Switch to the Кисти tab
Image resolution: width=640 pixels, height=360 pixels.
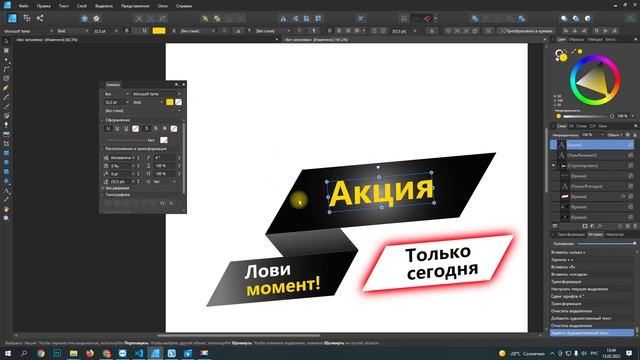click(x=610, y=40)
